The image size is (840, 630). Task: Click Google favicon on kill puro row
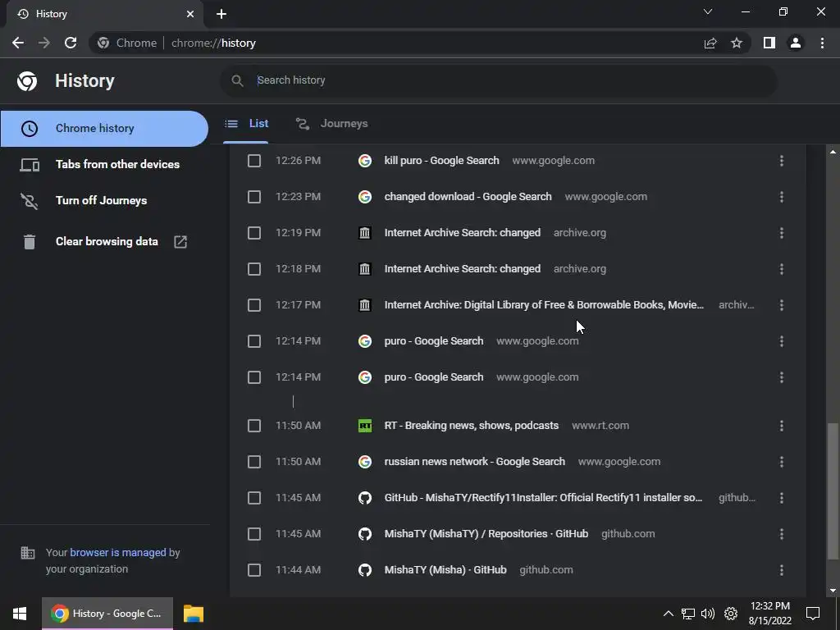[x=365, y=161]
